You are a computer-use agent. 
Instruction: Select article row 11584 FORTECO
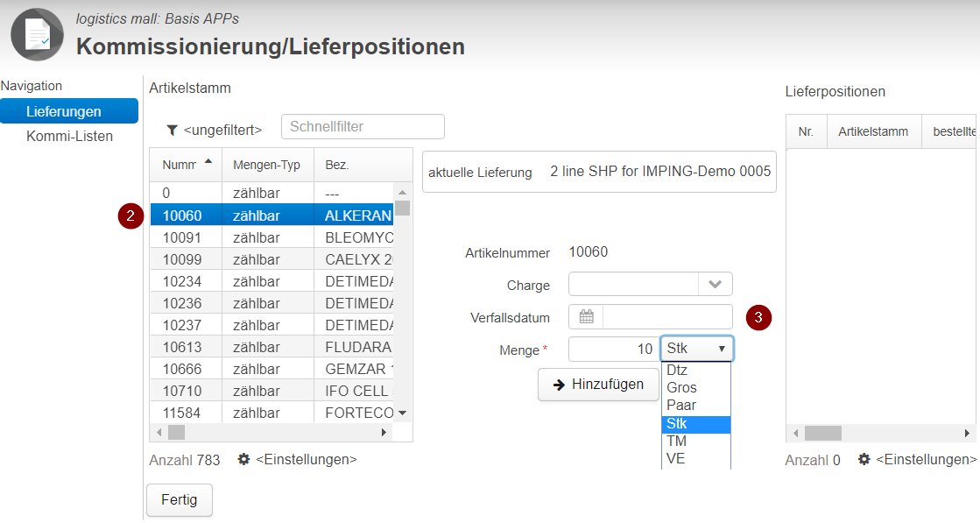tap(271, 413)
